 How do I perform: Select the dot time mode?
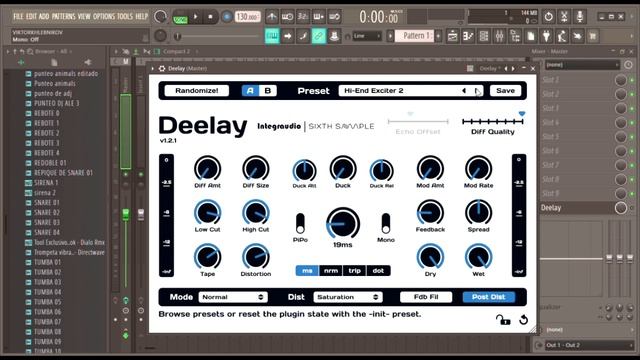[x=378, y=271]
